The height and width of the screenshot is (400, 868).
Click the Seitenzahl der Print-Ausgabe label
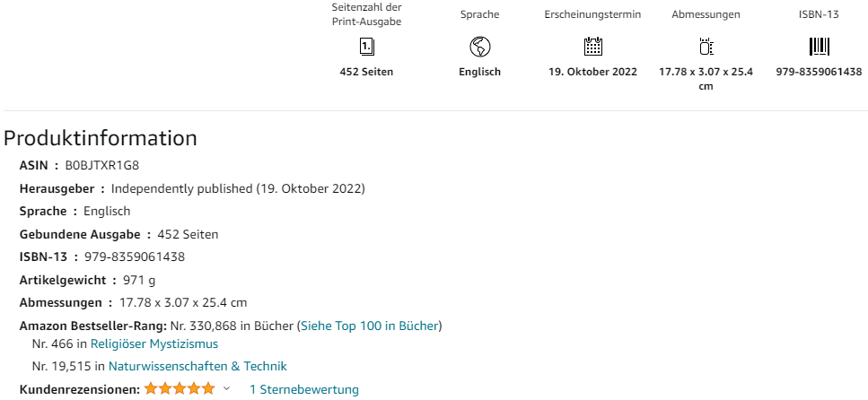pos(366,15)
